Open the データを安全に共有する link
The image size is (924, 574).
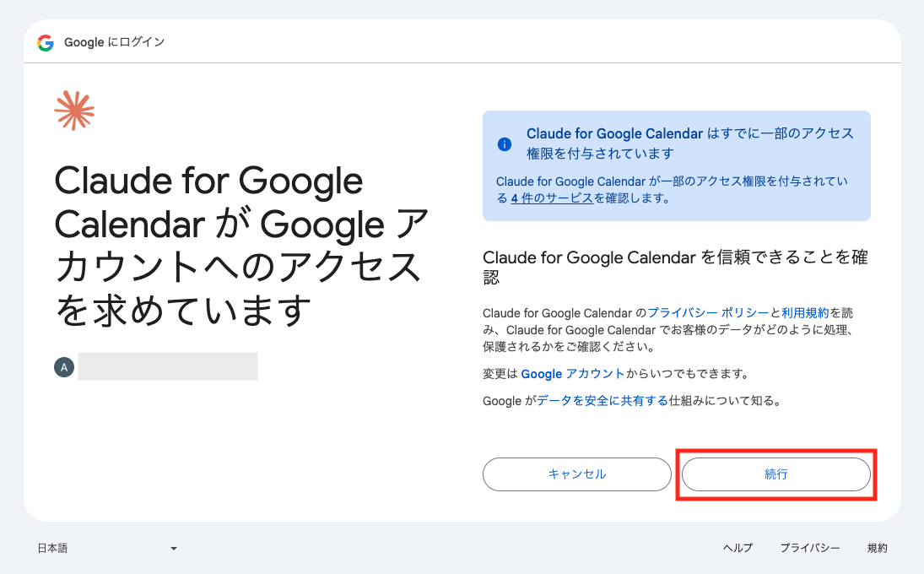pyautogui.click(x=602, y=401)
